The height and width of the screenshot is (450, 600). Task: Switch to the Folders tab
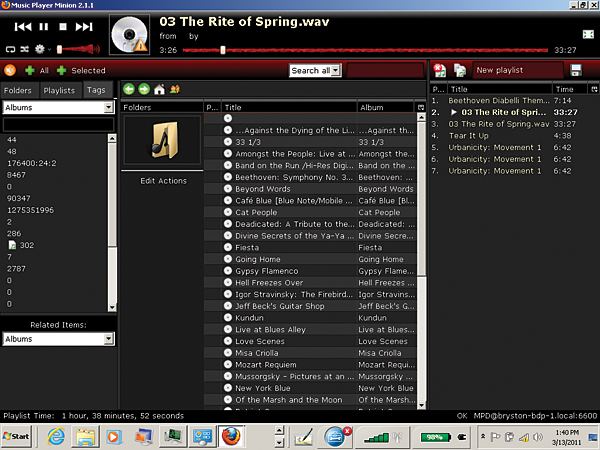click(x=18, y=91)
